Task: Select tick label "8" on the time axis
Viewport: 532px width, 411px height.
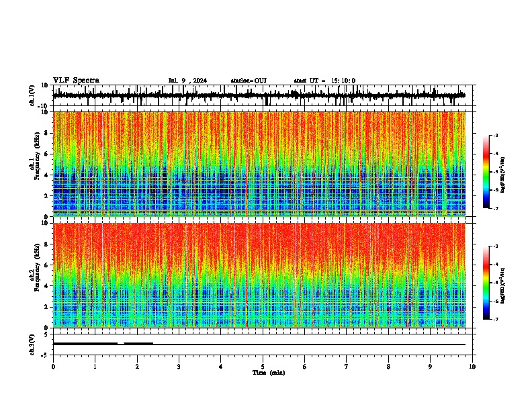Action: tap(388, 367)
